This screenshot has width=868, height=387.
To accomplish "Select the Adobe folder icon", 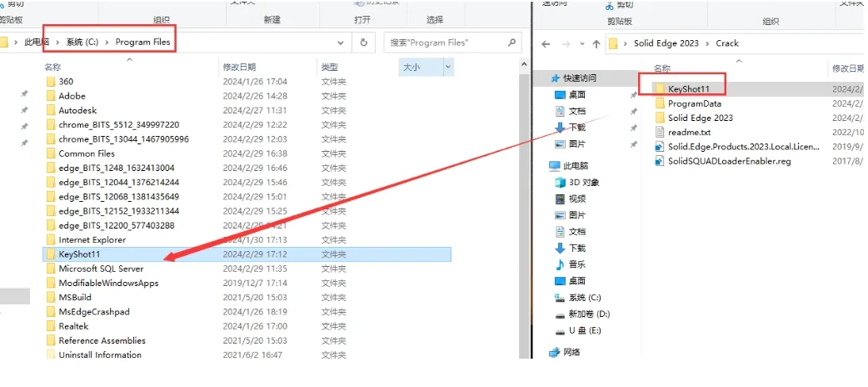I will coord(50,96).
